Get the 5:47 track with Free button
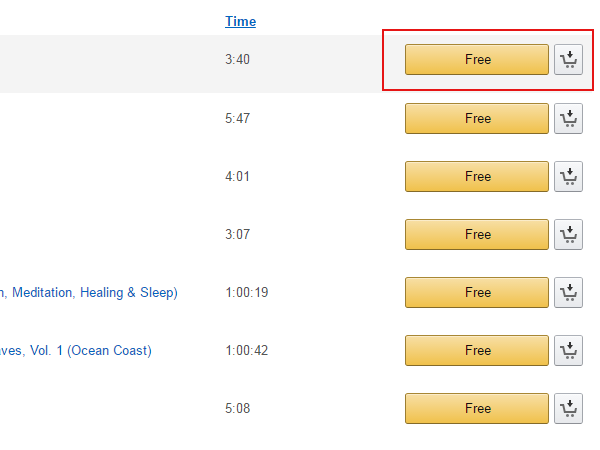The width and height of the screenshot is (600, 450). coord(477,118)
